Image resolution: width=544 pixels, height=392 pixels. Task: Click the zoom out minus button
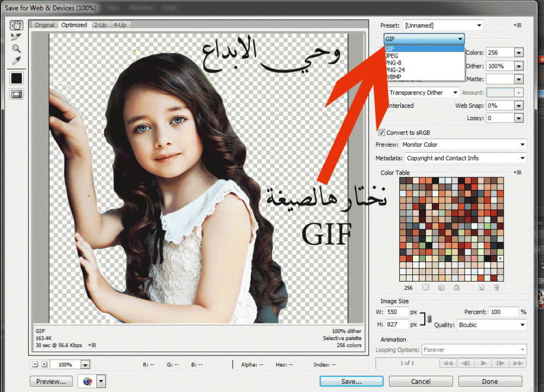pyautogui.click(x=35, y=364)
